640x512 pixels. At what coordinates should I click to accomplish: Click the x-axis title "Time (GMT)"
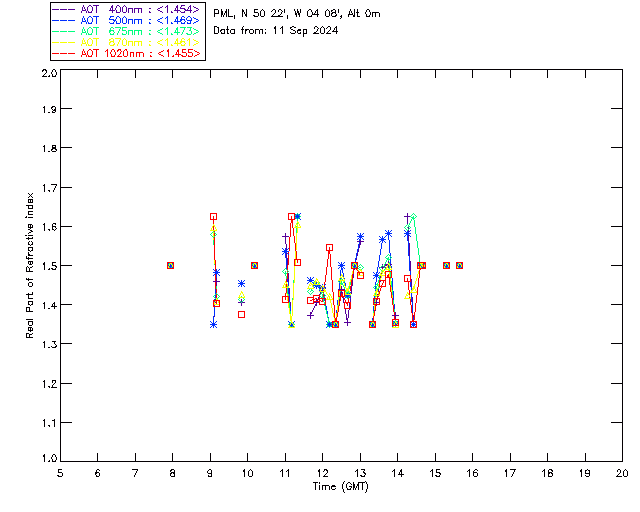point(340,487)
